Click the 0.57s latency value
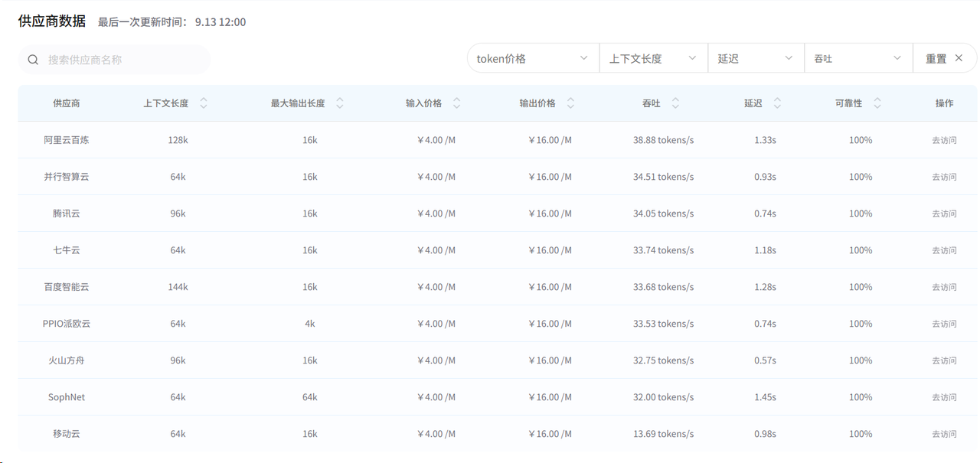 pyautogui.click(x=765, y=360)
